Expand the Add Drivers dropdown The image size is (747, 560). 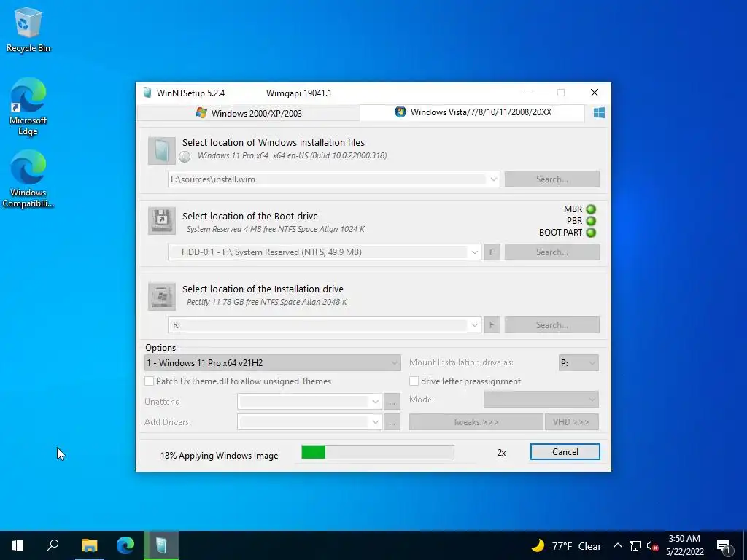376,422
